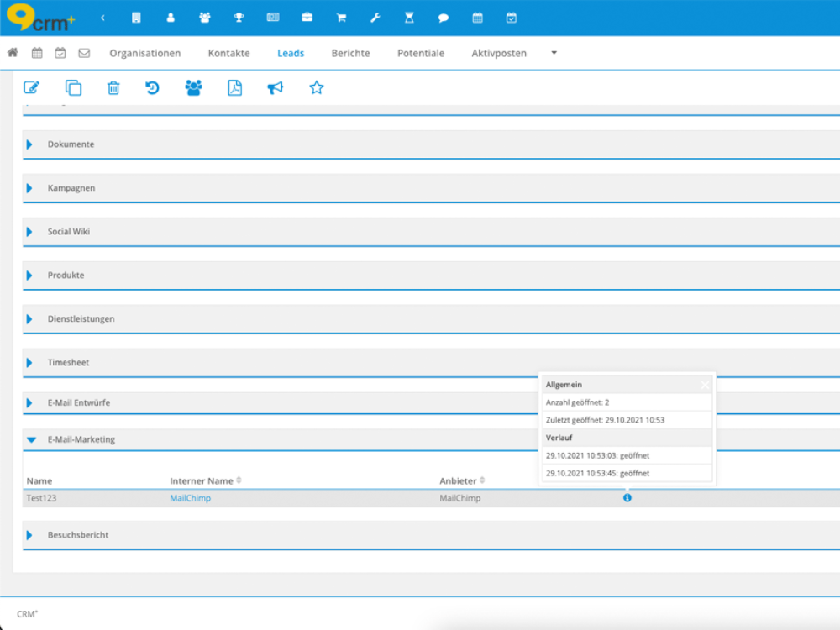The image size is (840, 630).
Task: Sort by Interner Name column header
Action: [x=202, y=480]
